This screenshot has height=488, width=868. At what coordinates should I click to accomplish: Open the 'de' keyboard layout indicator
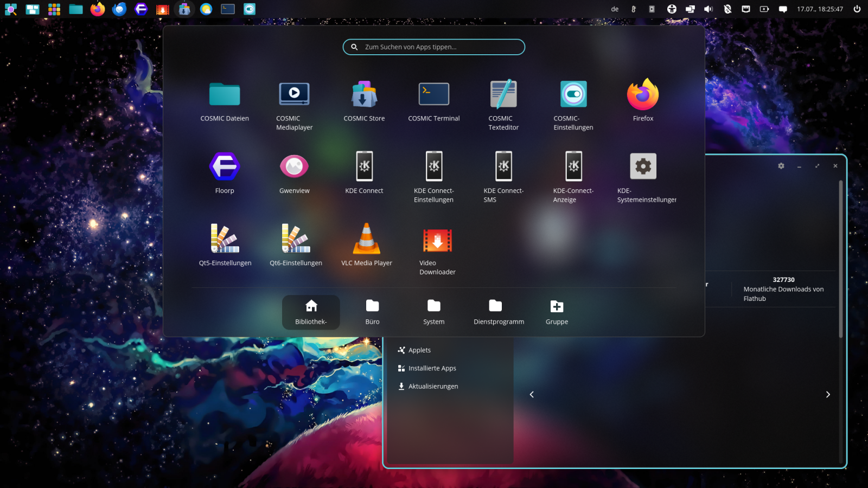pyautogui.click(x=615, y=9)
